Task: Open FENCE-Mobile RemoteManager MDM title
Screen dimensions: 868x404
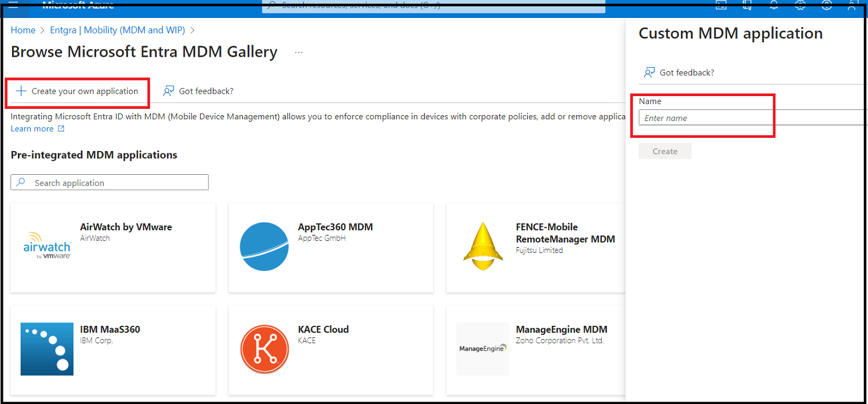Action: [x=565, y=233]
